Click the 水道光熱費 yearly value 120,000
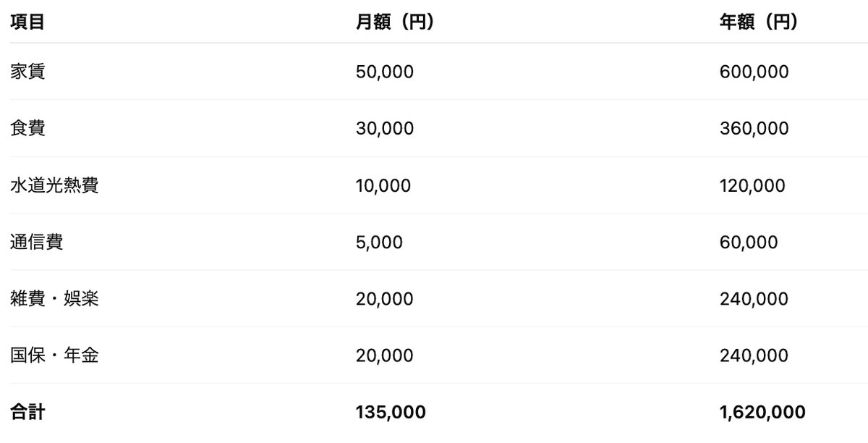The height and width of the screenshot is (443, 868). [x=752, y=185]
